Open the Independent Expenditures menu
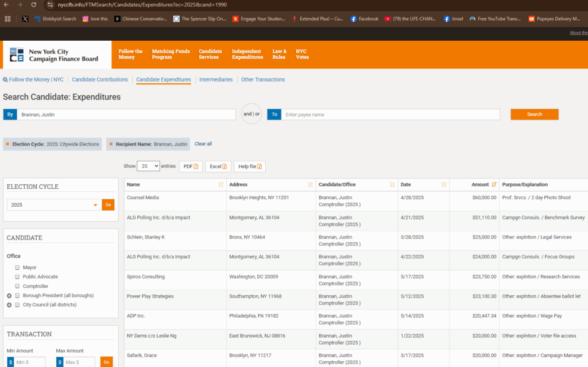The image size is (588, 367). 247,55
